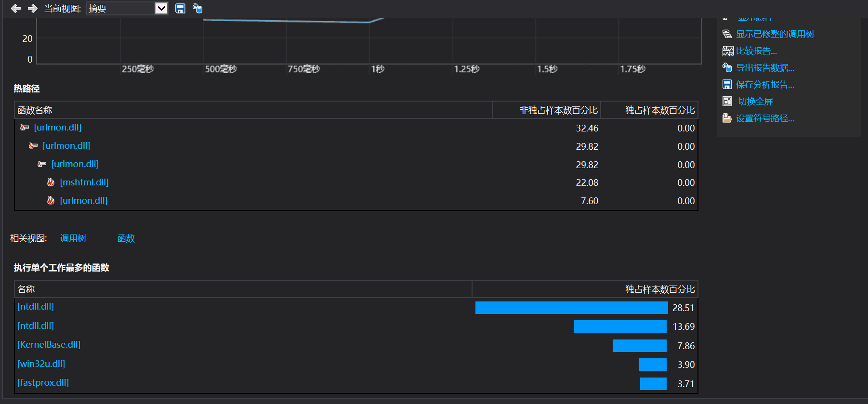
Task: Click the 7.86 percentage bar
Action: point(640,346)
